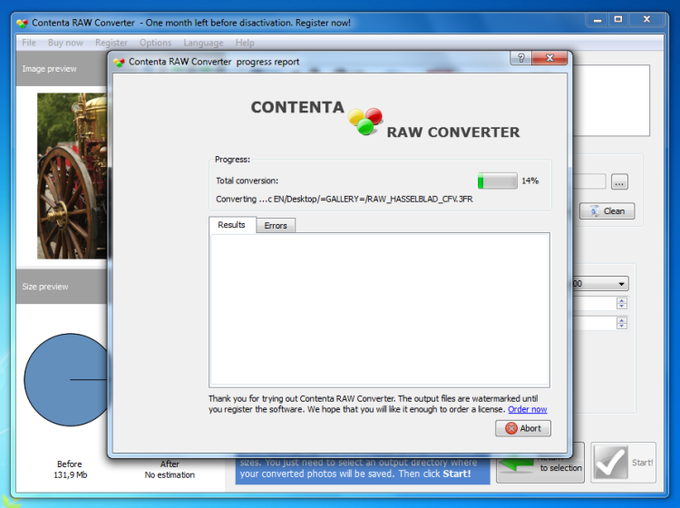Minimize the main Contenta window

tap(597, 20)
